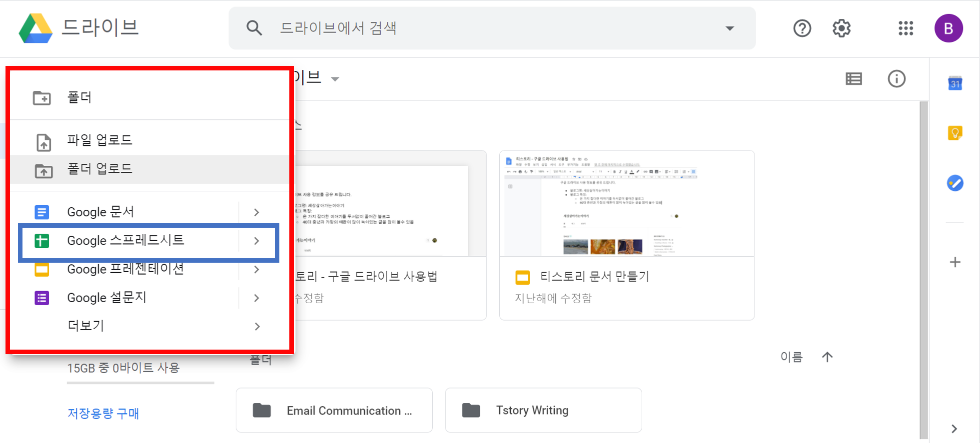Click the file upload icon
Viewport: 980px width, 443px height.
[x=44, y=142]
